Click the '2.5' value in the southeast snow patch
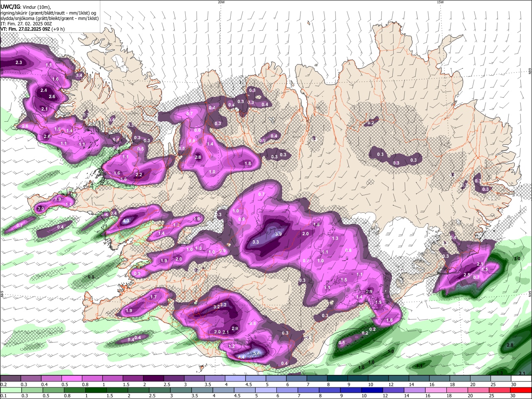Screen dimensions: 532x399 coord(467,275)
